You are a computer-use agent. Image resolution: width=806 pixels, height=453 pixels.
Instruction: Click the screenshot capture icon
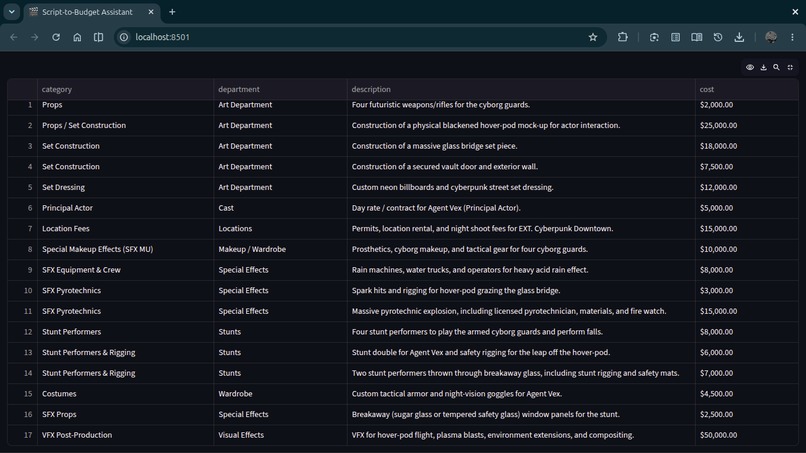pos(654,37)
